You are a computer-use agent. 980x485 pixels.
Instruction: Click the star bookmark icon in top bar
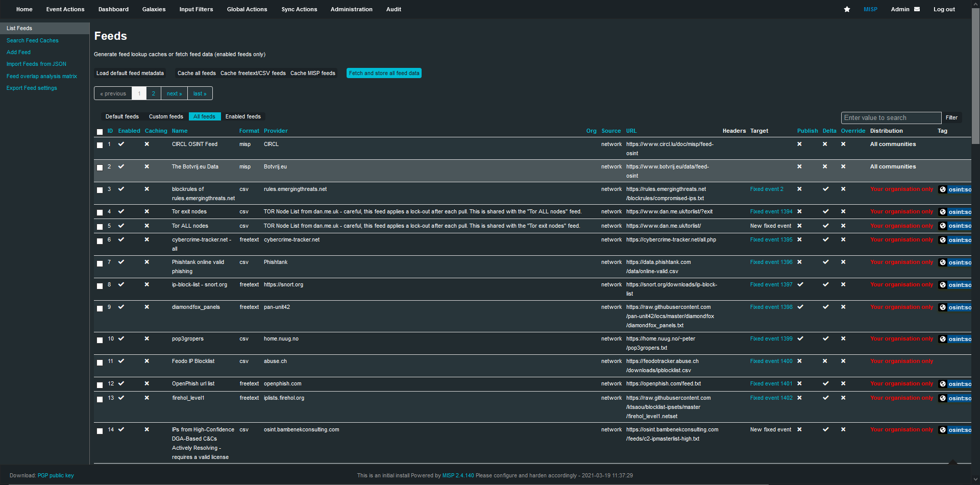[847, 9]
